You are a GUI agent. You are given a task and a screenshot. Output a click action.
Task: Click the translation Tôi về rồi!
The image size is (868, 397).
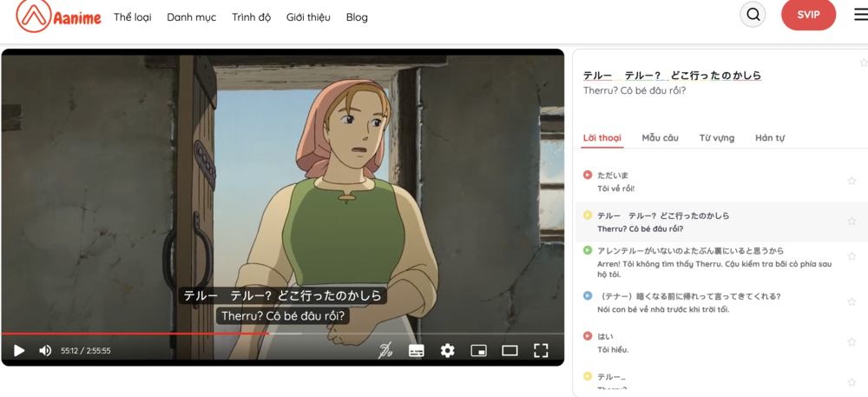coord(616,189)
